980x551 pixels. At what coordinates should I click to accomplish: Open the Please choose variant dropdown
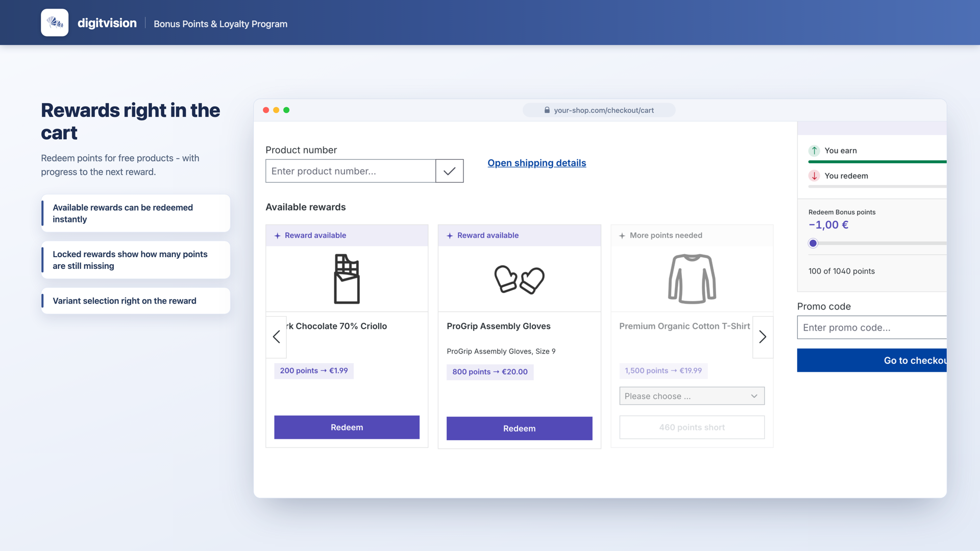pyautogui.click(x=692, y=396)
